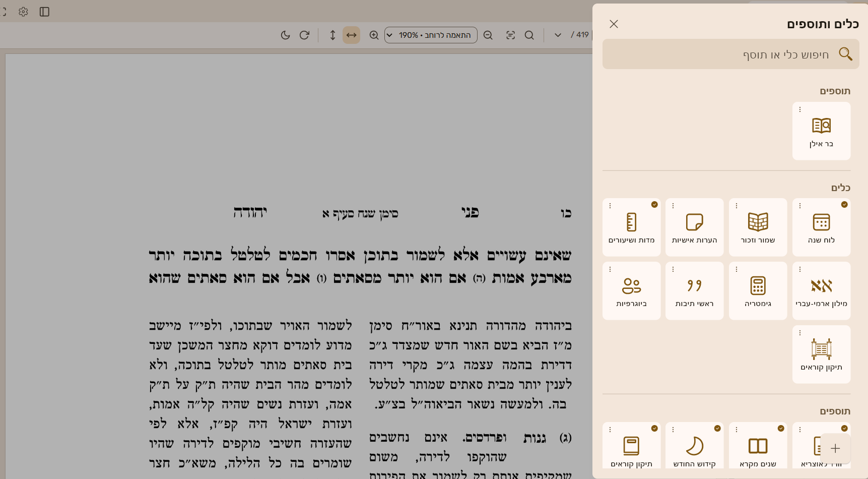Open the שמור וזכור tool
Viewport: 868px width, 479px height.
[x=758, y=227]
